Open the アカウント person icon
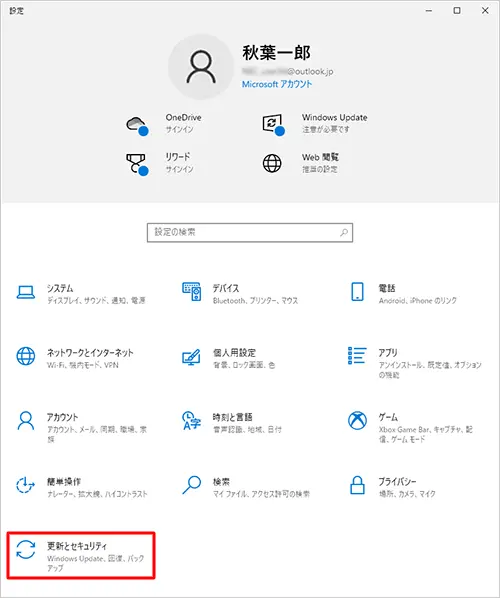The image size is (500, 598). [x=26, y=421]
